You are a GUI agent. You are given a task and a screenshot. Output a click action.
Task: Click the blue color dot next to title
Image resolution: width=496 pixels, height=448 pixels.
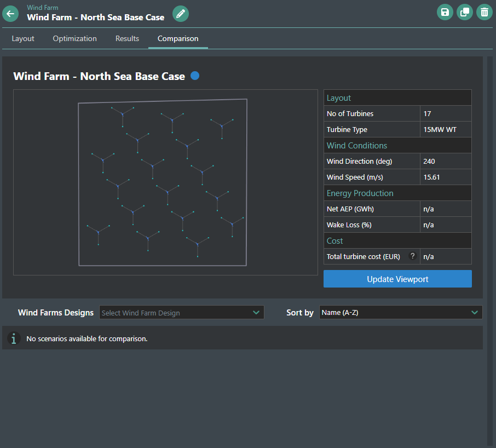point(195,76)
